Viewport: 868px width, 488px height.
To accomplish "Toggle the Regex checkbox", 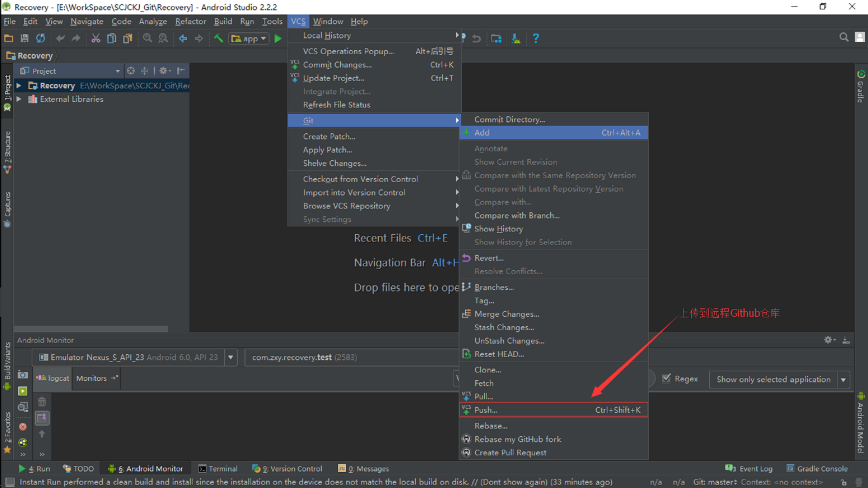I will pyautogui.click(x=667, y=378).
